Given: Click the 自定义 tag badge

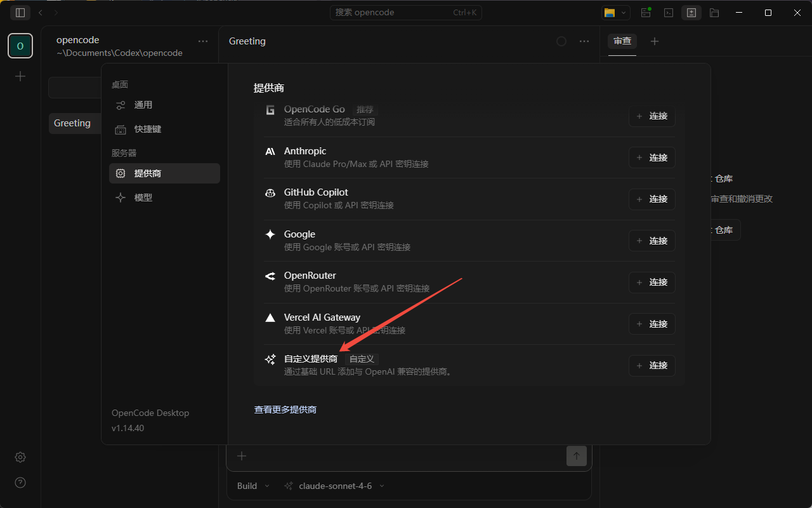Looking at the screenshot, I should point(362,359).
